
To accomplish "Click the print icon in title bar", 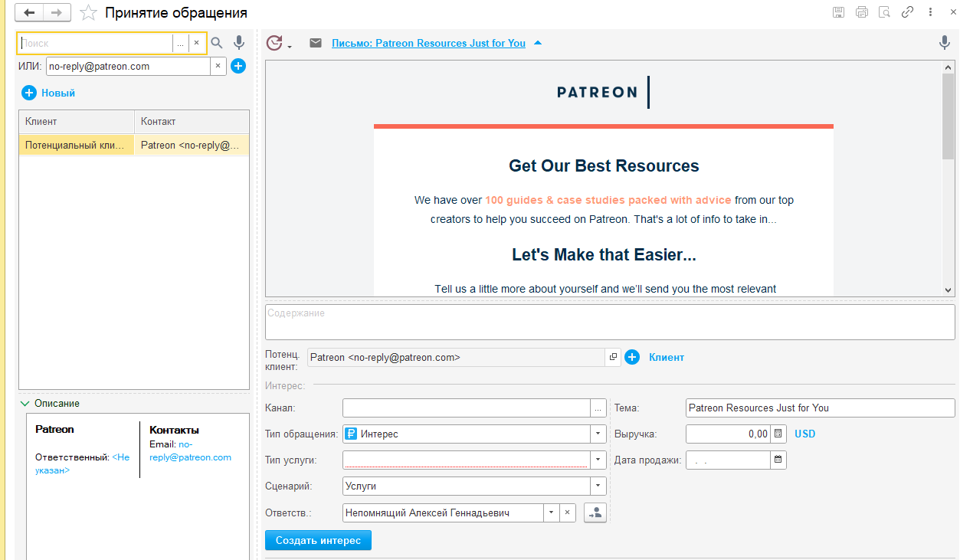I will coord(862,12).
